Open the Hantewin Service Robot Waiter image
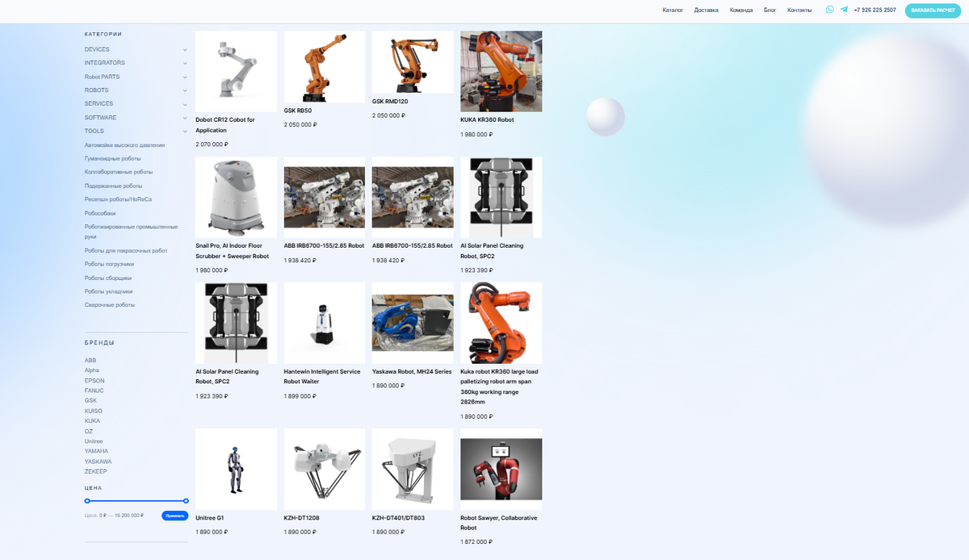 tap(325, 323)
